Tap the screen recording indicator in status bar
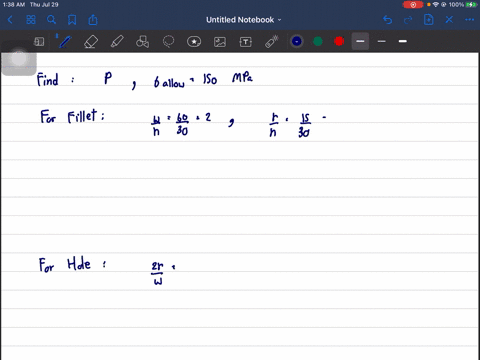This screenshot has height=360, width=480. 413,5
